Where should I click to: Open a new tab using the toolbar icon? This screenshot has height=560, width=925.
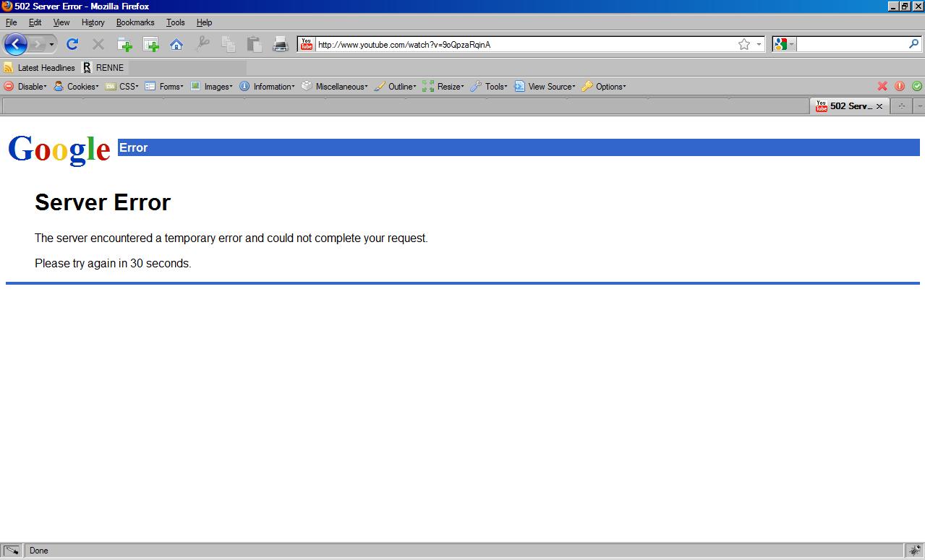(x=124, y=45)
